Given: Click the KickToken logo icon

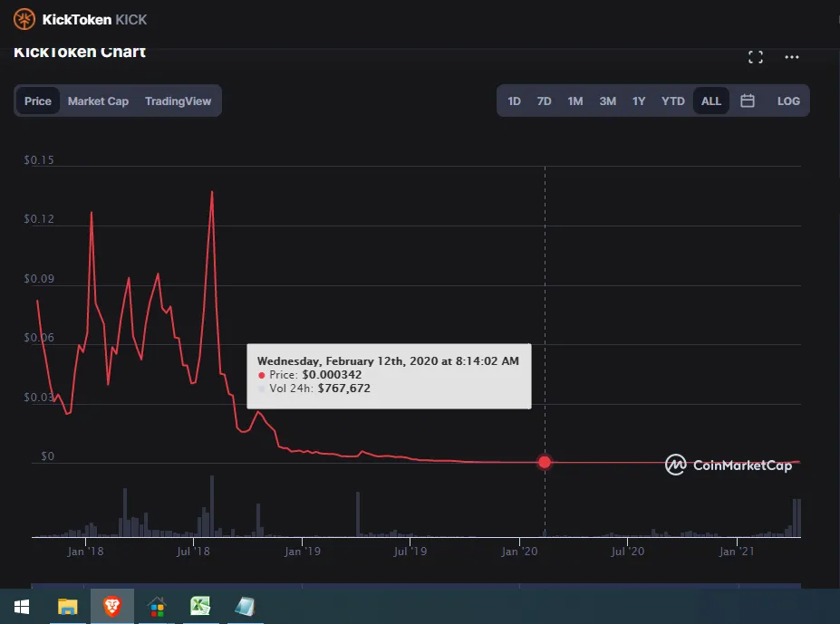Looking at the screenshot, I should point(24,19).
